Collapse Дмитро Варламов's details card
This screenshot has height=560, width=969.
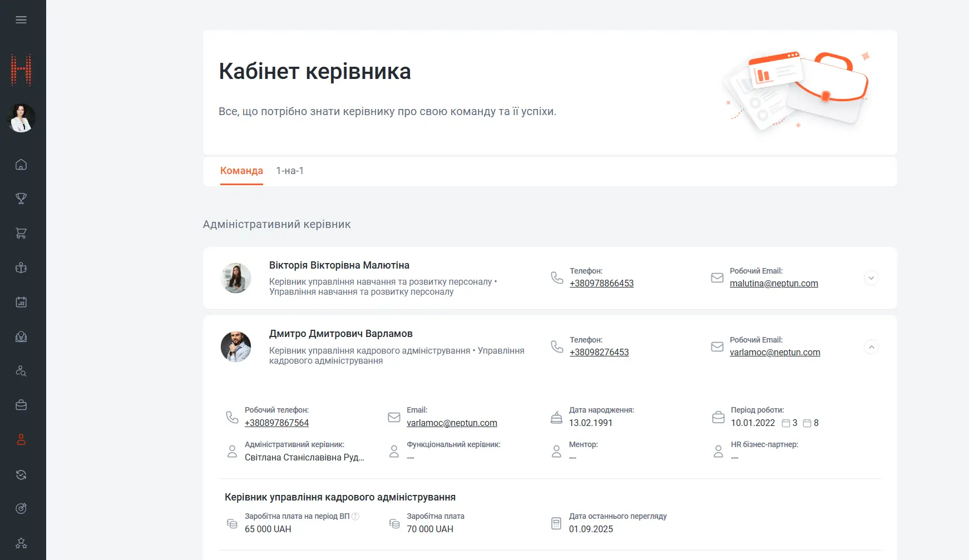pyautogui.click(x=871, y=347)
